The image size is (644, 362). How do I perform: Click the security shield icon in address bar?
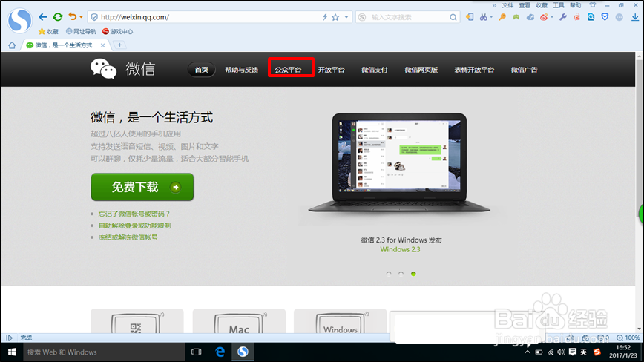(94, 17)
